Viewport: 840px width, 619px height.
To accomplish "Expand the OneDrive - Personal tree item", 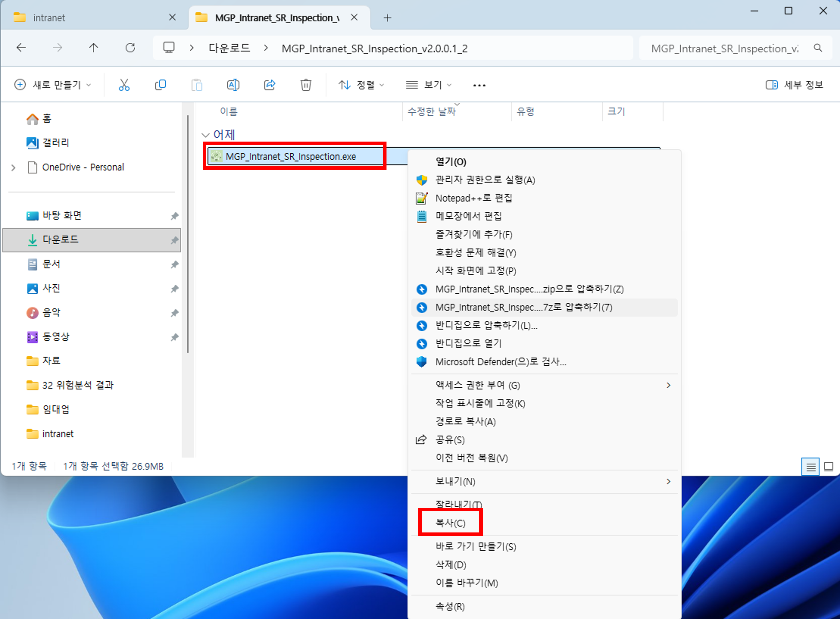I will tap(13, 168).
